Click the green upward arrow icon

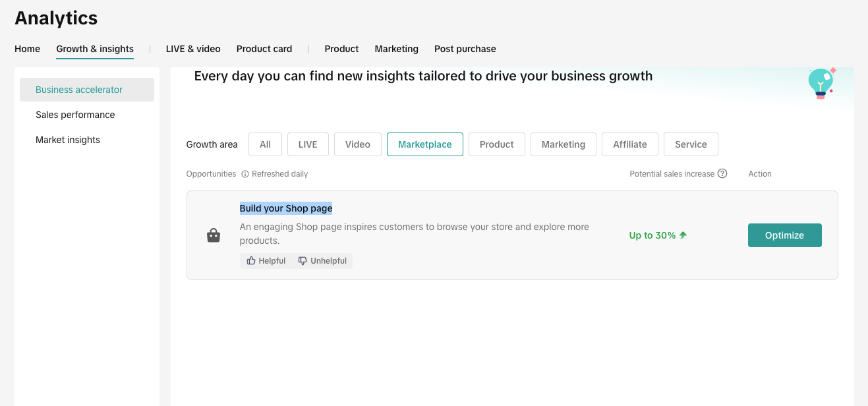coord(683,235)
